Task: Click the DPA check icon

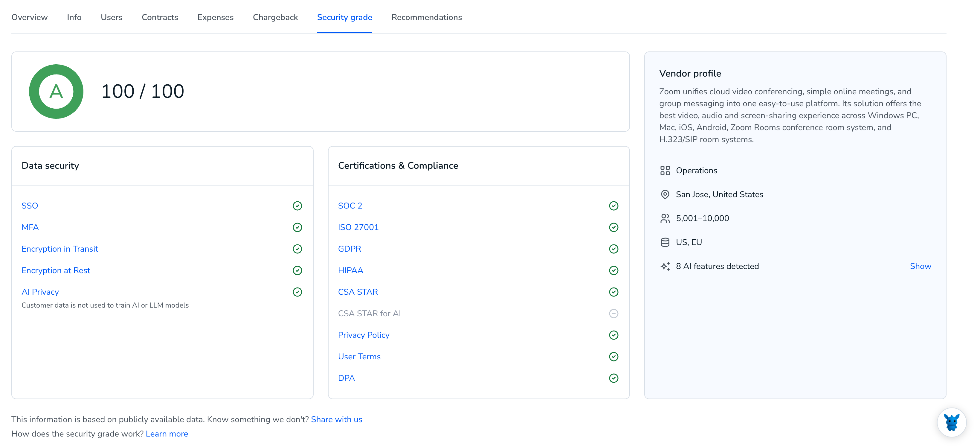Action: click(614, 378)
